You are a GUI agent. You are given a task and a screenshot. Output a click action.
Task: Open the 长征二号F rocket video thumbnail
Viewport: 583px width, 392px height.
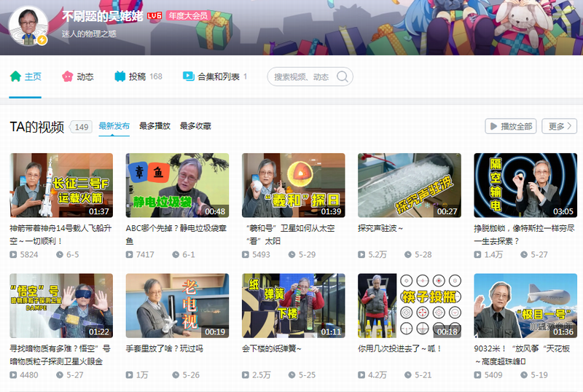coord(61,186)
